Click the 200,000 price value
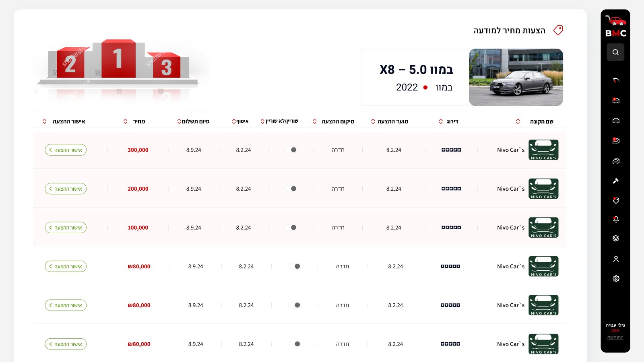 point(138,189)
